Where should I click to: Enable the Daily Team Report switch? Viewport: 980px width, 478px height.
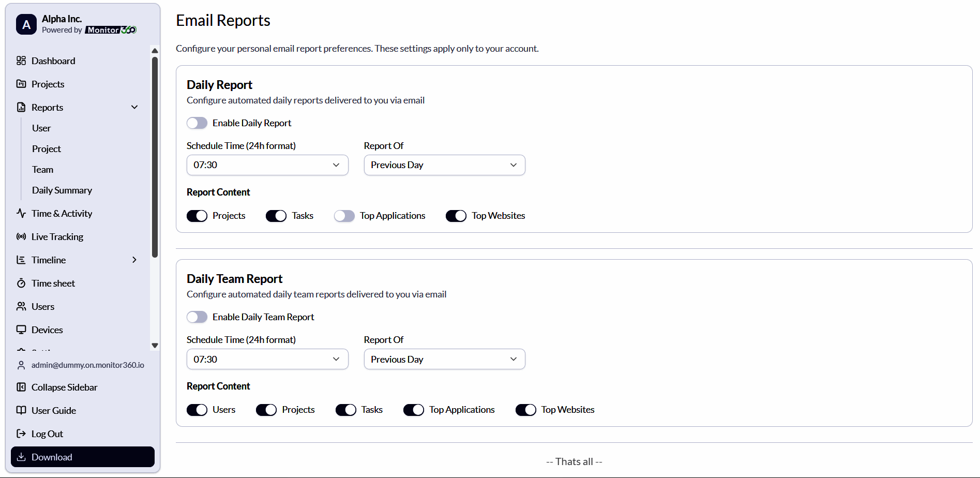click(197, 317)
